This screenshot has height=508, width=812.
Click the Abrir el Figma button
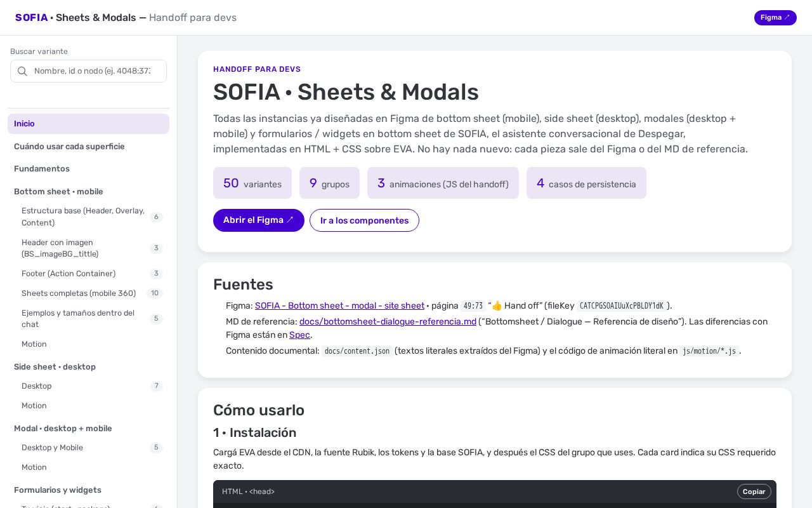tap(259, 220)
